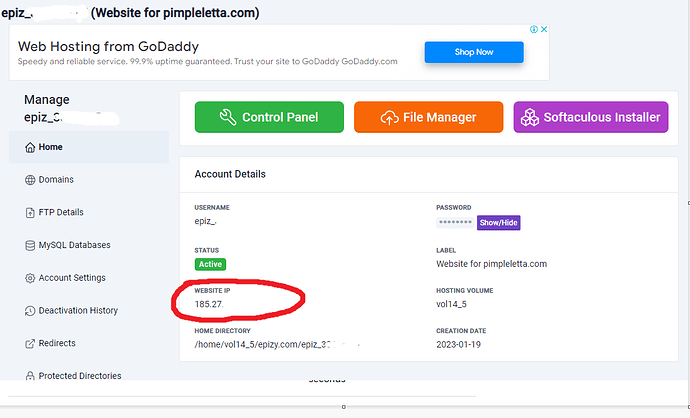Click the Redirects external-arrow icon

pos(29,343)
